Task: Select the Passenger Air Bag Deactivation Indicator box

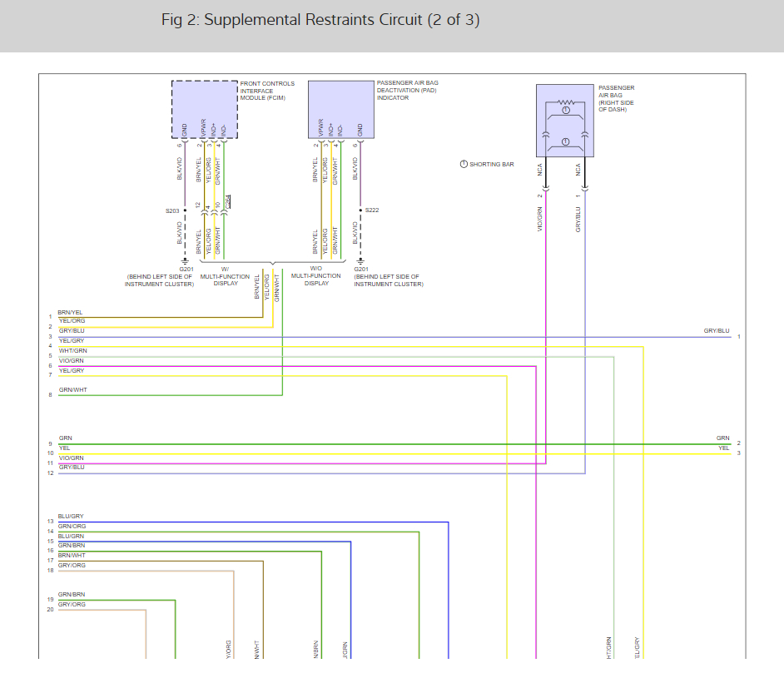Action: coord(341,110)
